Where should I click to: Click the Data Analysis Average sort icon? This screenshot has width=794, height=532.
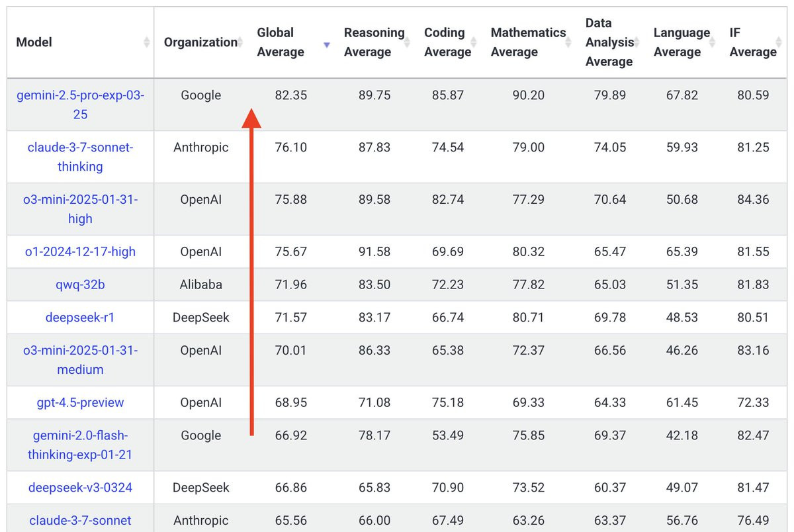[638, 42]
